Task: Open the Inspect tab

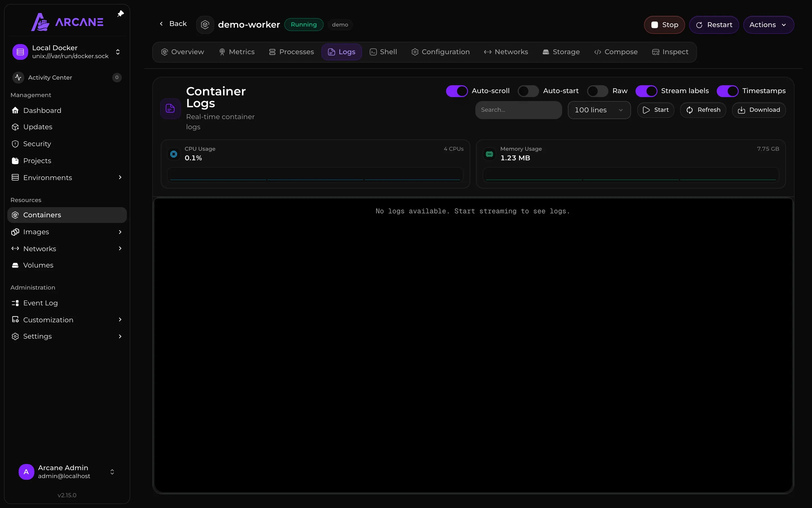Action: pos(670,52)
